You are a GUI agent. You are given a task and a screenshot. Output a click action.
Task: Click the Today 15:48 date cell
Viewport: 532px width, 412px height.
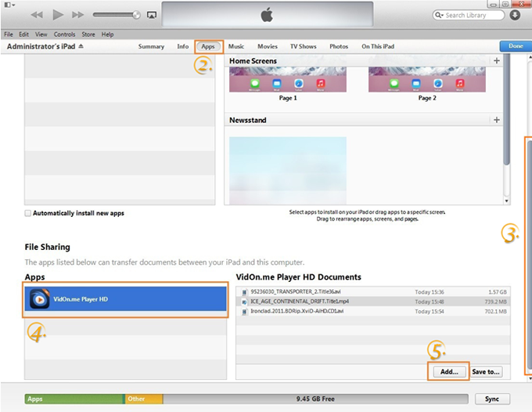pyautogui.click(x=430, y=302)
